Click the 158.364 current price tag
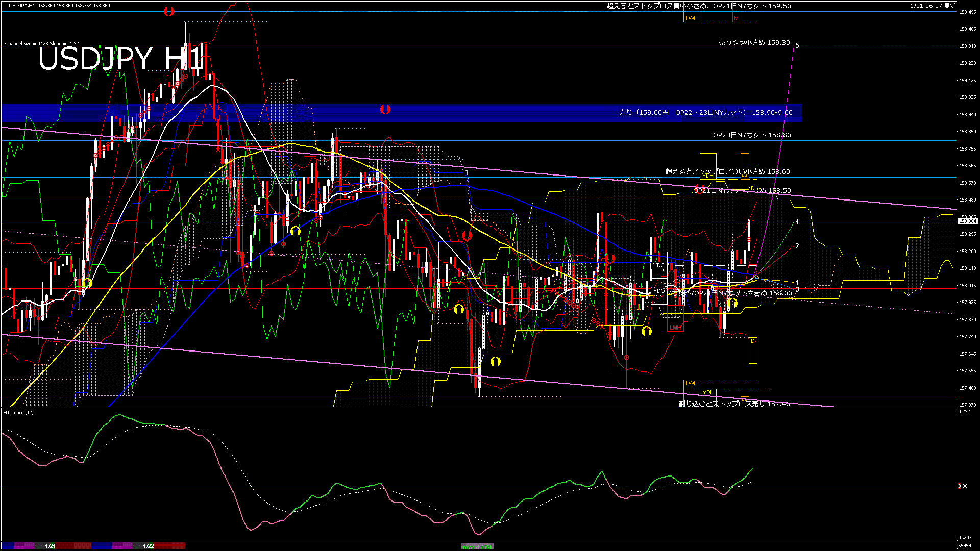This screenshot has height=551, width=980. click(x=968, y=221)
